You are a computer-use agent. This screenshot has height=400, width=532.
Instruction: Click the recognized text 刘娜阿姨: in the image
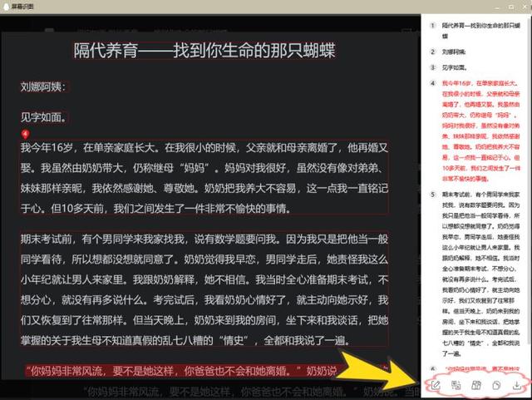[x=43, y=87]
